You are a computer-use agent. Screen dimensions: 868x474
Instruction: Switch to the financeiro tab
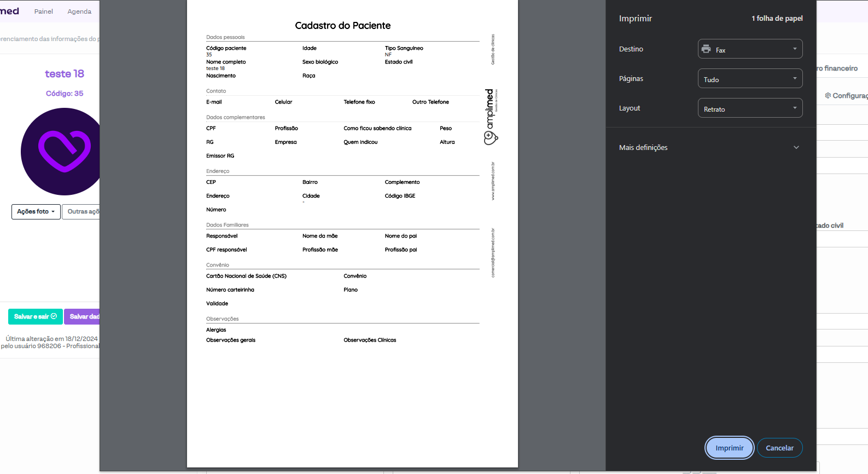(x=837, y=68)
